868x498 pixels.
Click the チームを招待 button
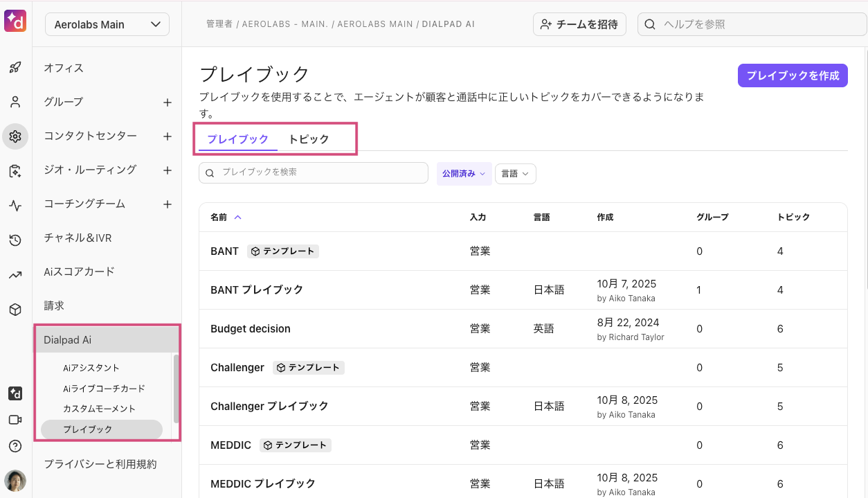point(579,24)
